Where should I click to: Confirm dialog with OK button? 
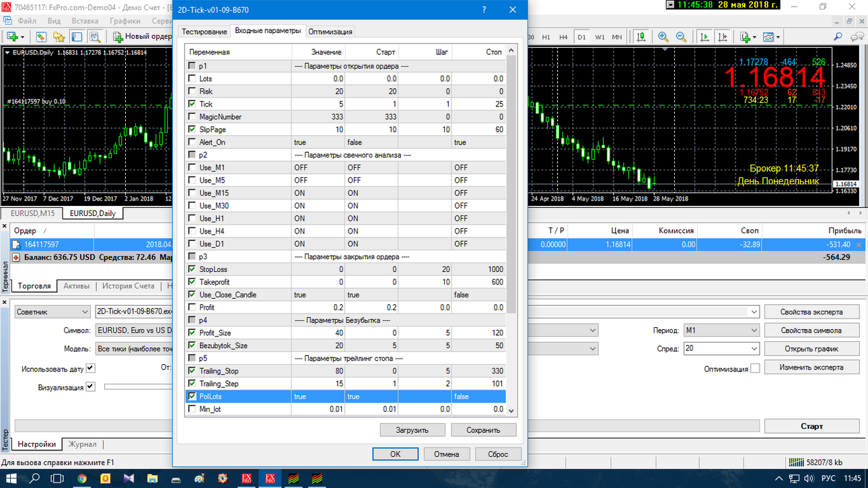[395, 454]
